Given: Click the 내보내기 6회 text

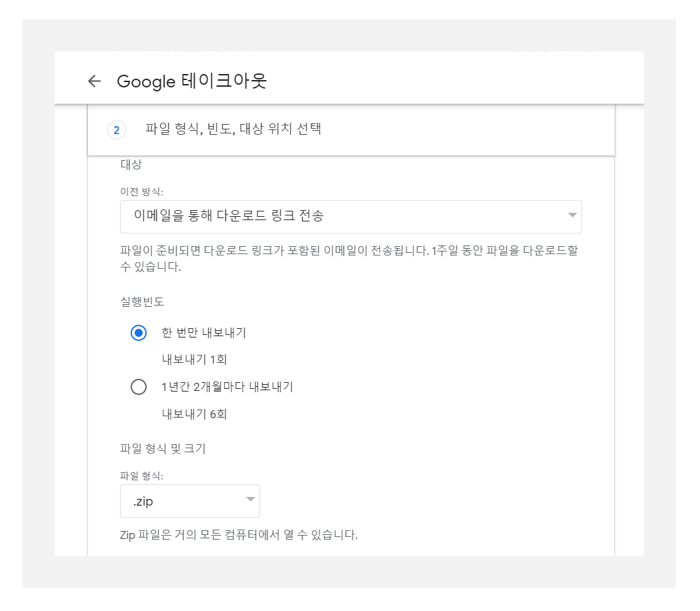Looking at the screenshot, I should point(195,414).
